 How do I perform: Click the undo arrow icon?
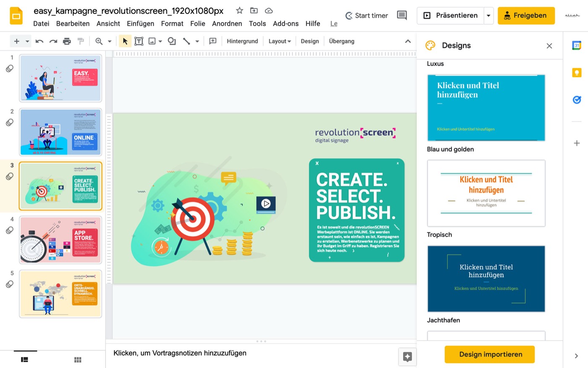[39, 41]
